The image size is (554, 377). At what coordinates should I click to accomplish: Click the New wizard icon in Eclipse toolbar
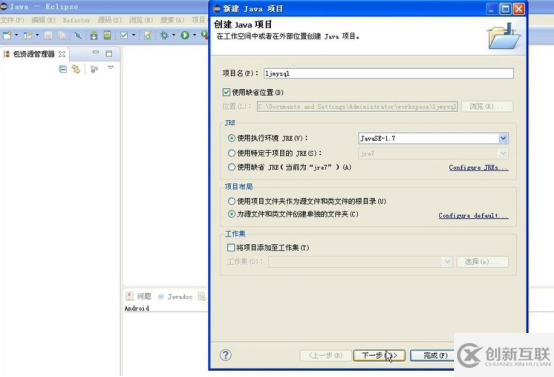click(7, 35)
